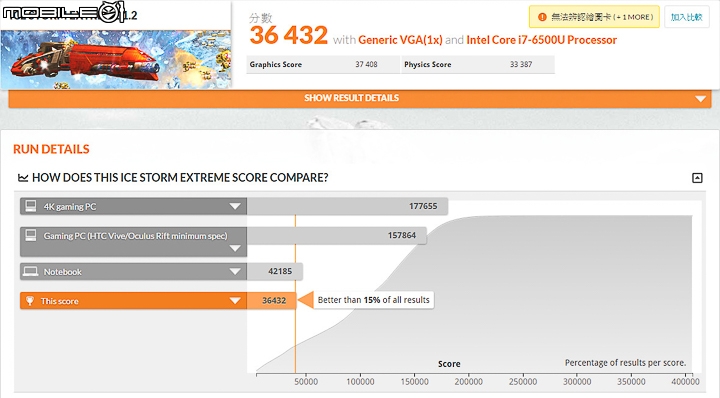
Task: Expand the Gaming PC HTC Vive dropdown arrow
Action: tap(235, 248)
